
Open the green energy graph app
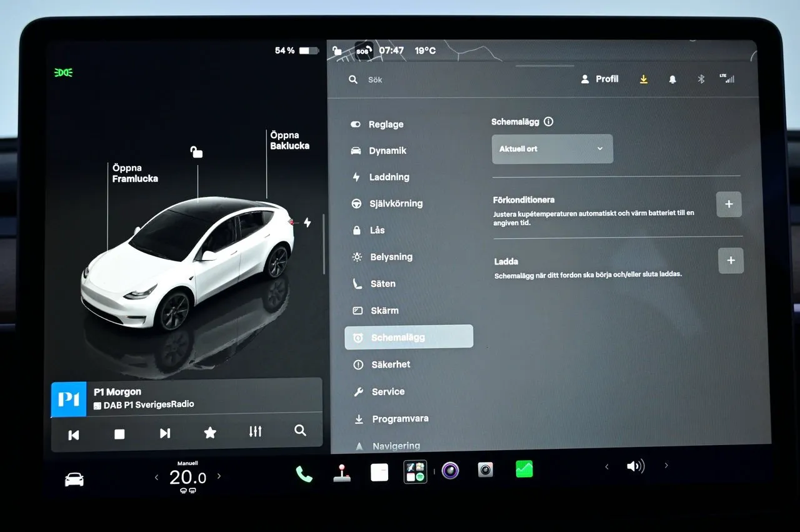pyautogui.click(x=524, y=469)
